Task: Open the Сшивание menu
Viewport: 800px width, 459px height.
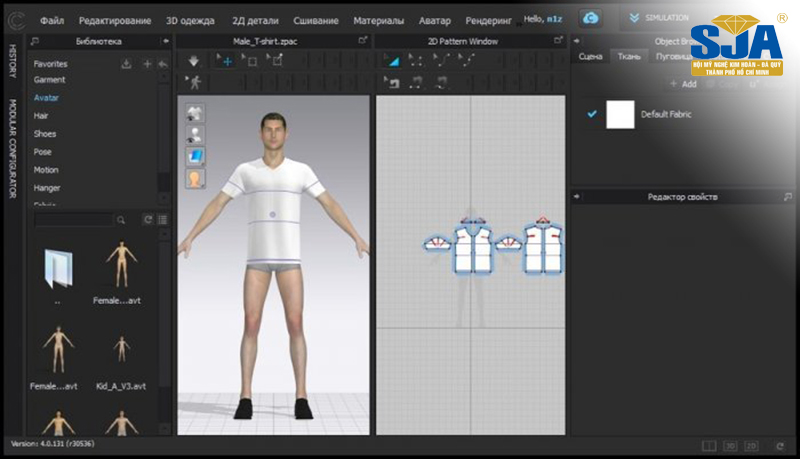Action: click(x=315, y=20)
